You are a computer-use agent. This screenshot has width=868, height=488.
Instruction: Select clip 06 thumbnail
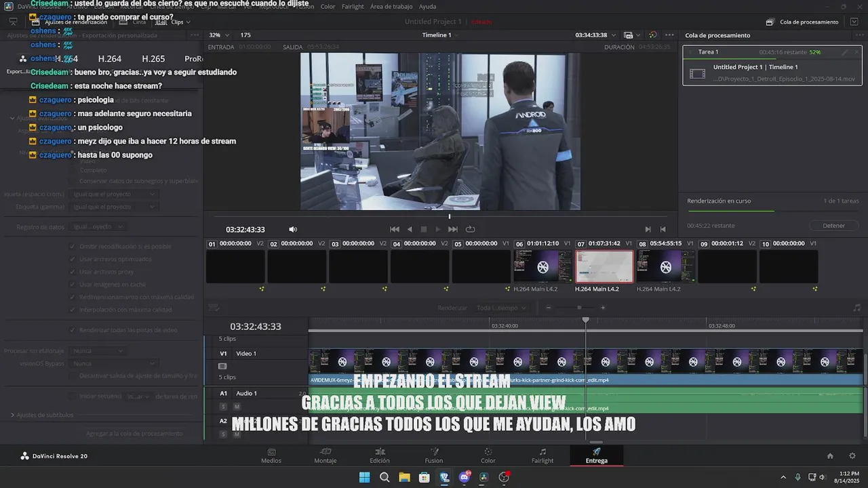point(543,266)
